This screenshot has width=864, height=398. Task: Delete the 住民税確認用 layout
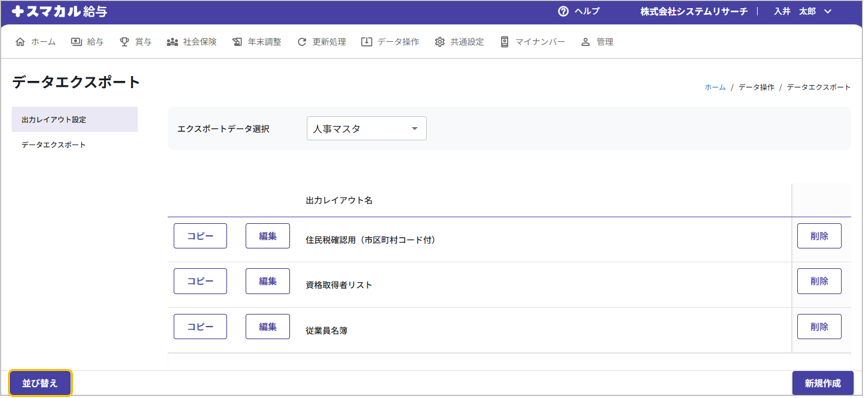819,236
